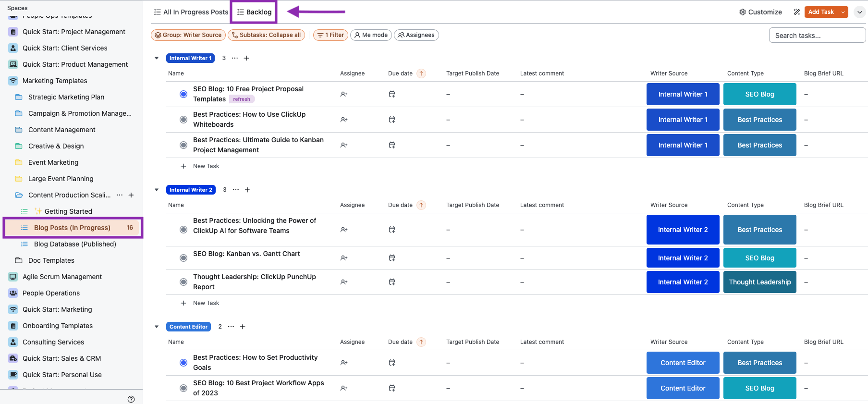Collapse the Internal Writer 1 group
Image resolution: width=868 pixels, height=404 pixels.
coord(157,58)
